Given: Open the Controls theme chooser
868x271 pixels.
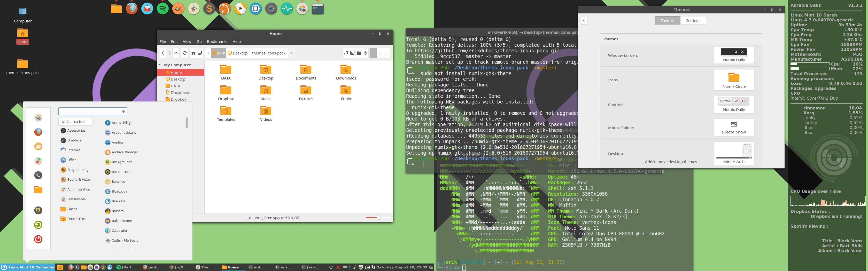Looking at the screenshot, I should click(734, 105).
